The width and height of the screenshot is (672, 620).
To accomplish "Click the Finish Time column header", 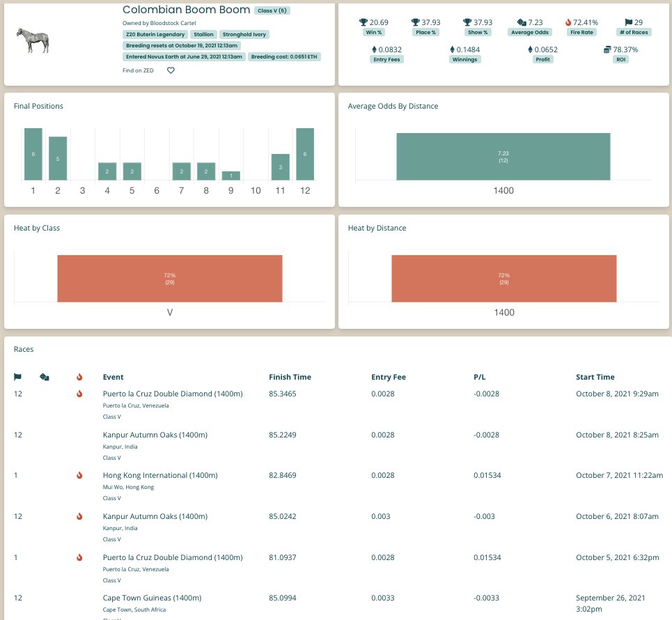I will 290,377.
